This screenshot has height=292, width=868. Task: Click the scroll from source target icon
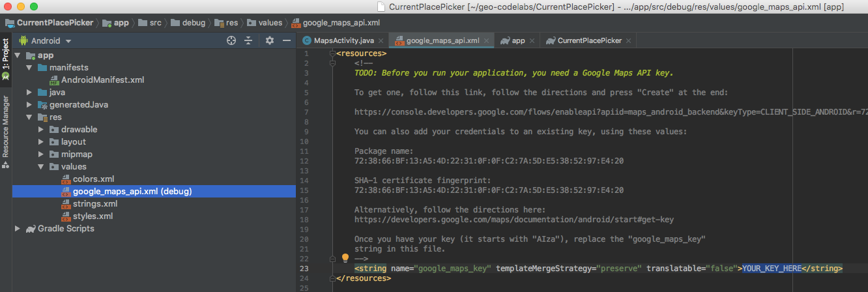231,40
